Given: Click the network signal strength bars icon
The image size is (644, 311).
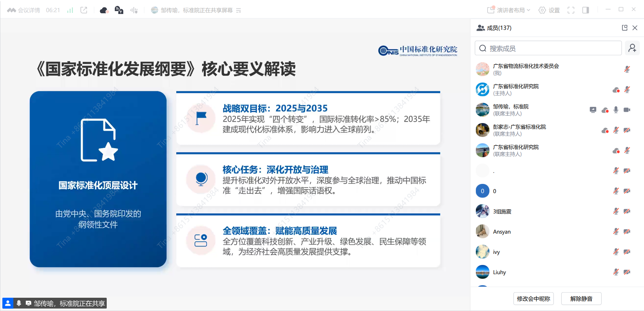Looking at the screenshot, I should coord(70,10).
